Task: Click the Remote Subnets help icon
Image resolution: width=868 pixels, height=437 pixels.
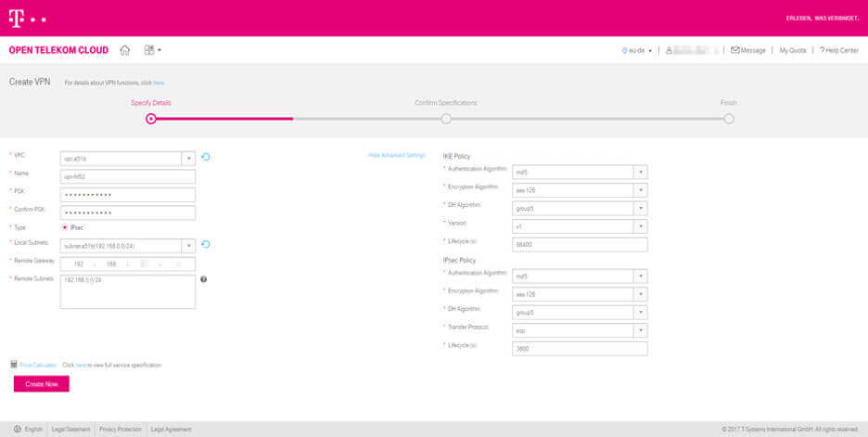Action: (203, 279)
